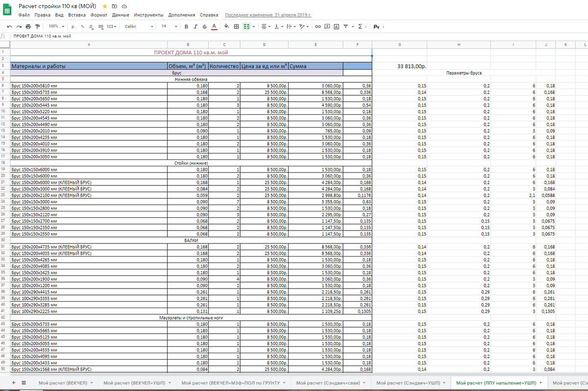Format as currency (р.) button
Screen dimensions: 588x391
click(x=73, y=26)
